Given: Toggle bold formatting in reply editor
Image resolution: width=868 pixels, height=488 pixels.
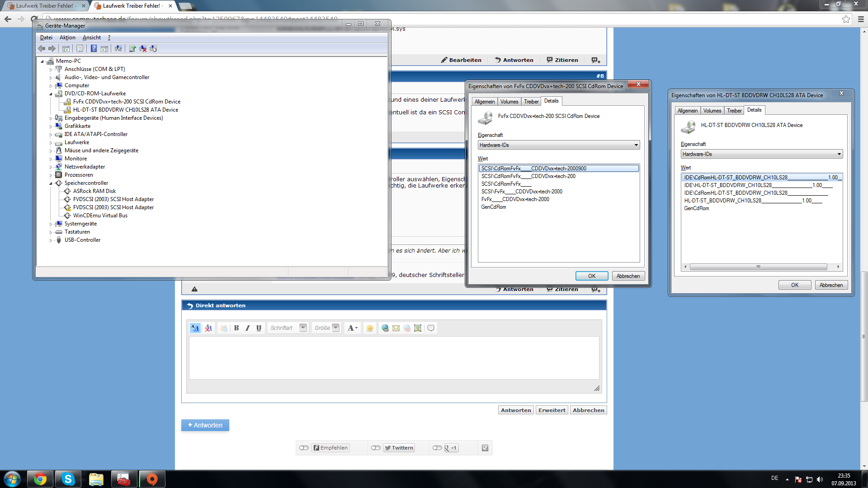Looking at the screenshot, I should [236, 328].
